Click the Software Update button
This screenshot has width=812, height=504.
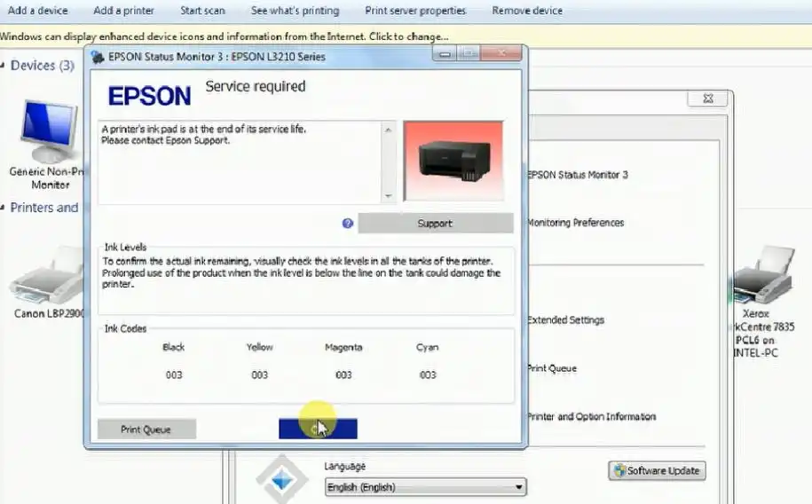pyautogui.click(x=657, y=471)
